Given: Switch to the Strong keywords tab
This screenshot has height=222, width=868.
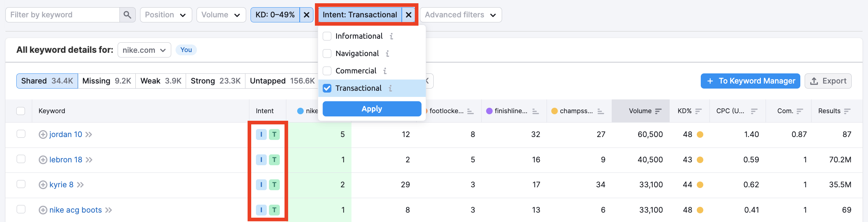Looking at the screenshot, I should pos(215,81).
